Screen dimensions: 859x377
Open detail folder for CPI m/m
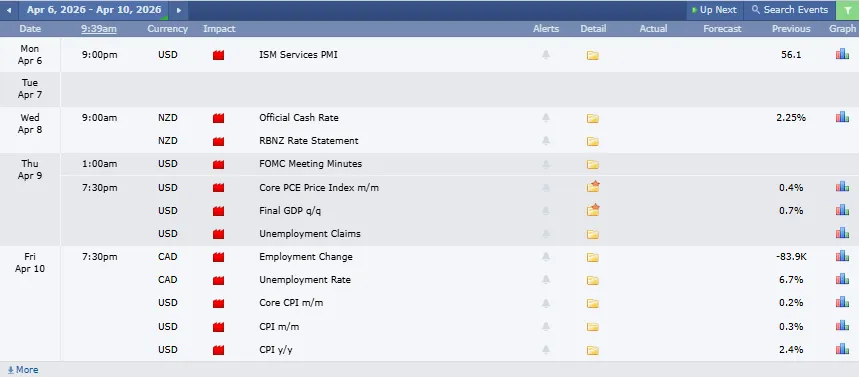point(593,327)
